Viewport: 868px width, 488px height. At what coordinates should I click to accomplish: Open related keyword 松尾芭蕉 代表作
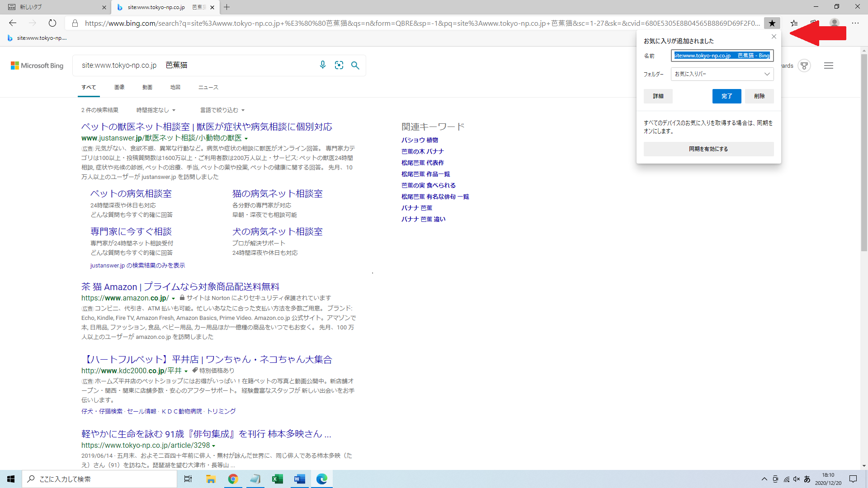click(423, 163)
